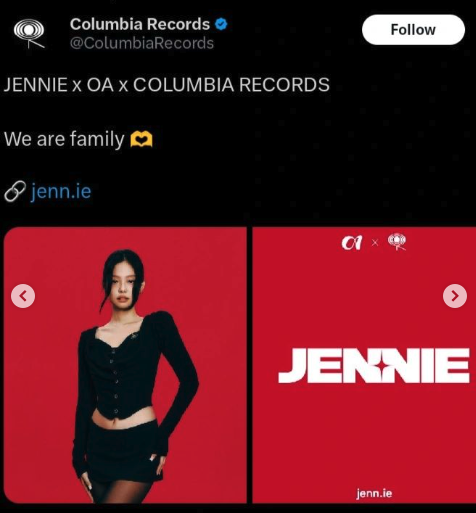Click jenn.ie text at card bottom
The image size is (476, 513).
[374, 493]
